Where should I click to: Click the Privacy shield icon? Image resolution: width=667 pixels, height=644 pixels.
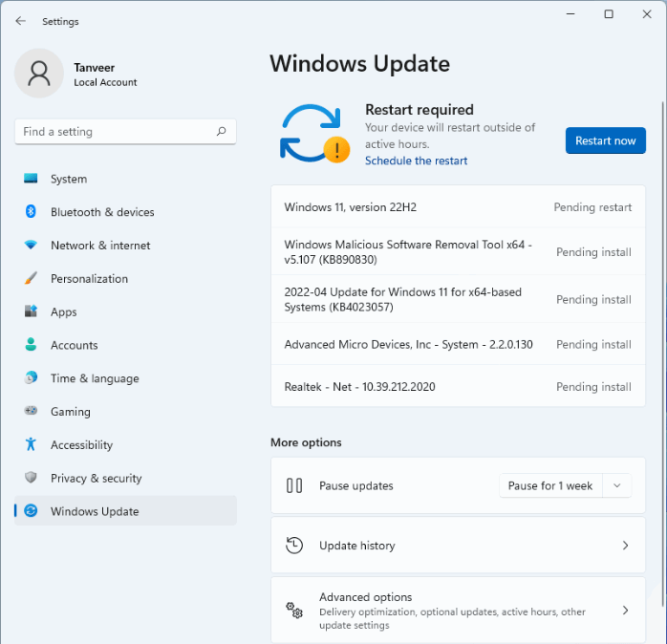tap(31, 477)
